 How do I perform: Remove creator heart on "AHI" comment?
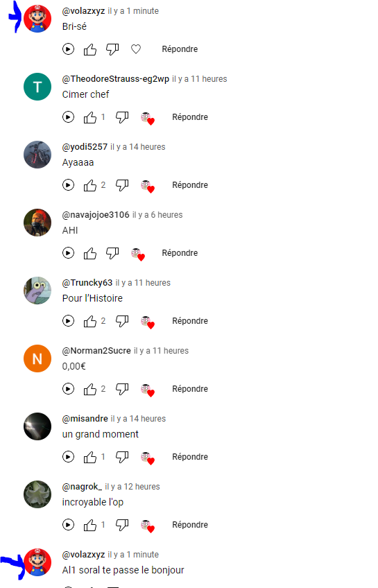[x=138, y=254]
